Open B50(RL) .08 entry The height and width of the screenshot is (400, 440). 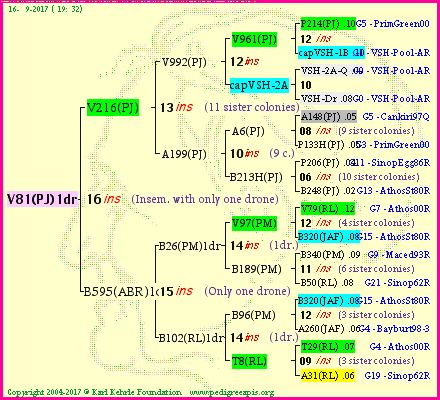tap(327, 283)
